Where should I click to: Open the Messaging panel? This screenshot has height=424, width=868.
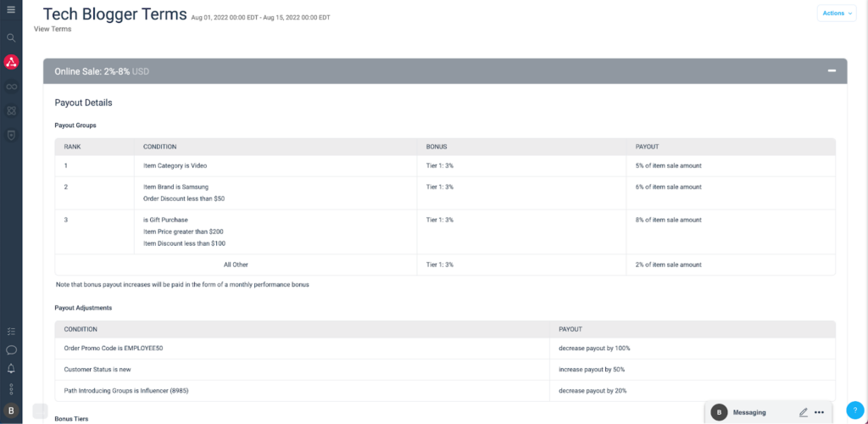(x=749, y=412)
